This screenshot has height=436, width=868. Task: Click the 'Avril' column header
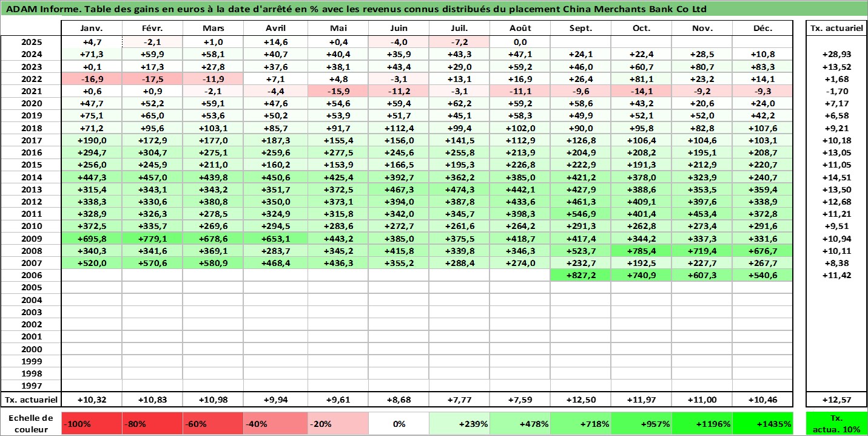click(x=276, y=29)
